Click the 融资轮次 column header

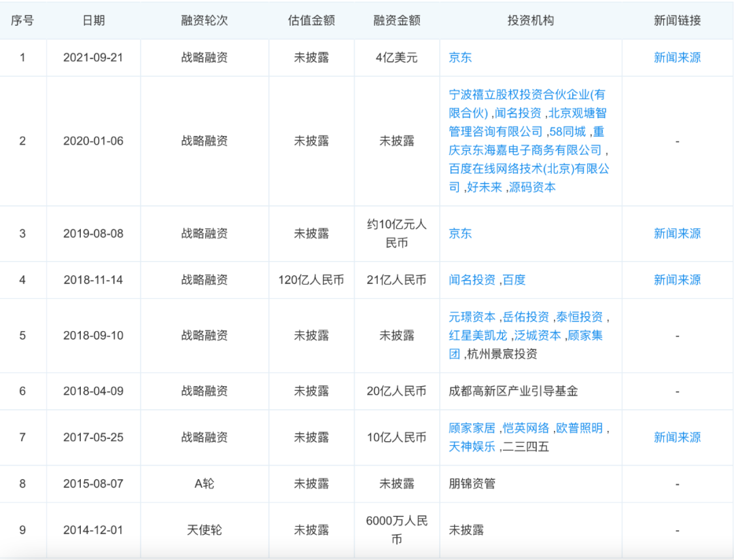pyautogui.click(x=205, y=20)
